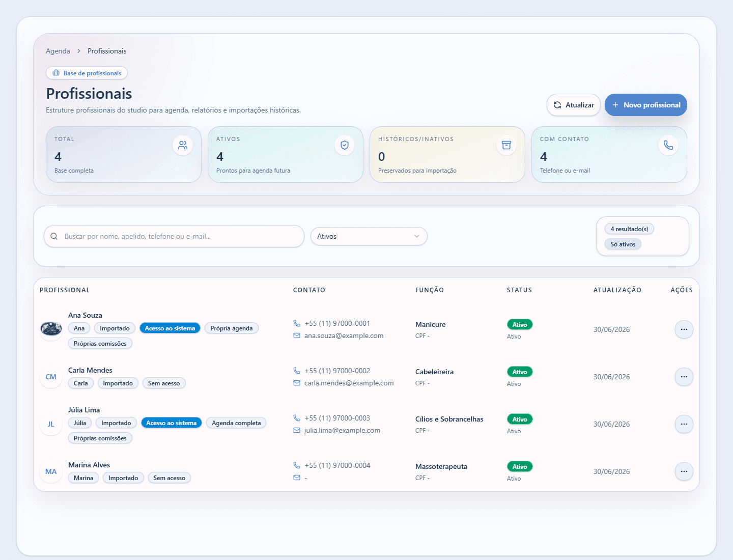Refresh list with Atualizar button
Screen dimensions: 733x560
(x=574, y=105)
